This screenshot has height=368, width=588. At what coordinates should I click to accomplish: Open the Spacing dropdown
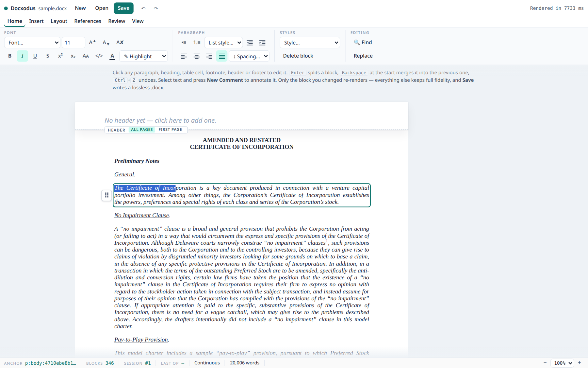[249, 56]
